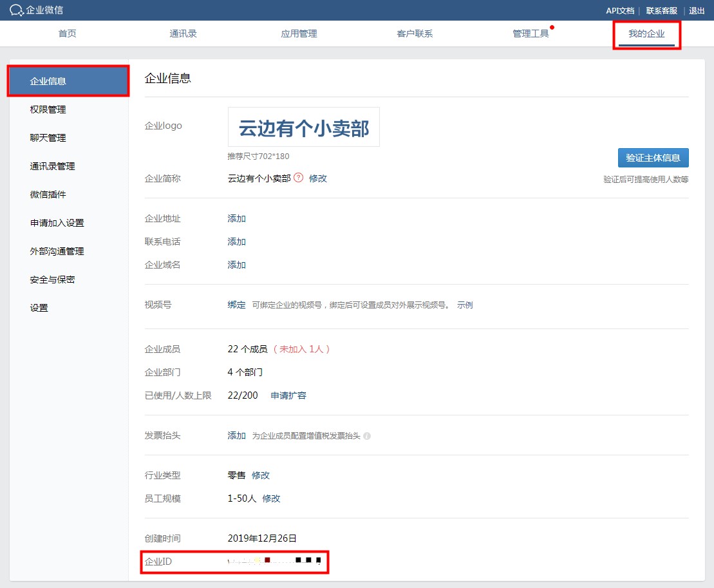
Task: Click the 云边有个小卖部 company logo image
Action: [303, 128]
